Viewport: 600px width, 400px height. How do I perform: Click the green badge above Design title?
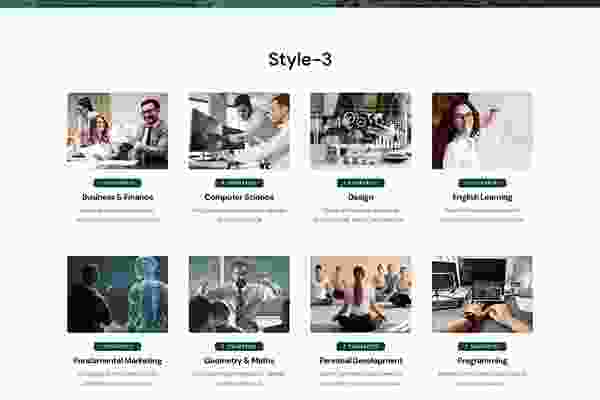click(x=360, y=183)
